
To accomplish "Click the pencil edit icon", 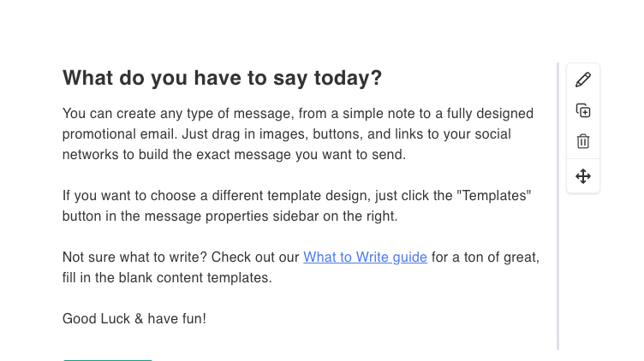I will coord(583,80).
